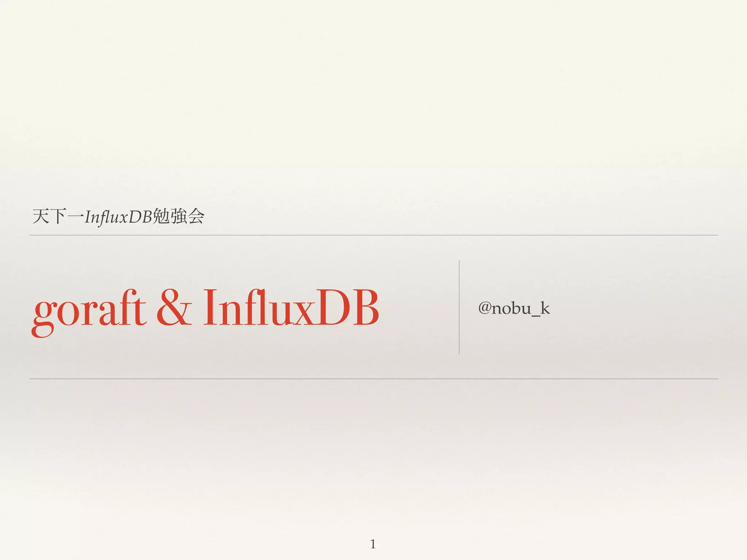Click the '@' symbol of the handle
The height and width of the screenshot is (560, 747).
[485, 308]
